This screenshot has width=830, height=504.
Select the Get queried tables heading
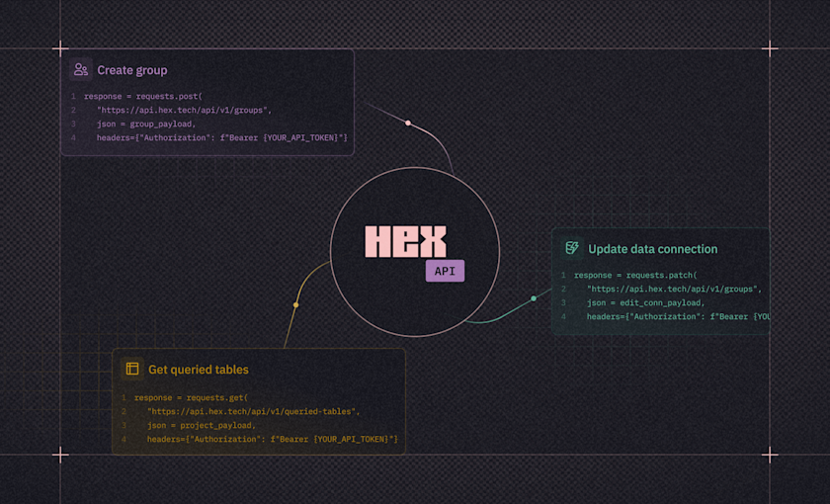199,370
